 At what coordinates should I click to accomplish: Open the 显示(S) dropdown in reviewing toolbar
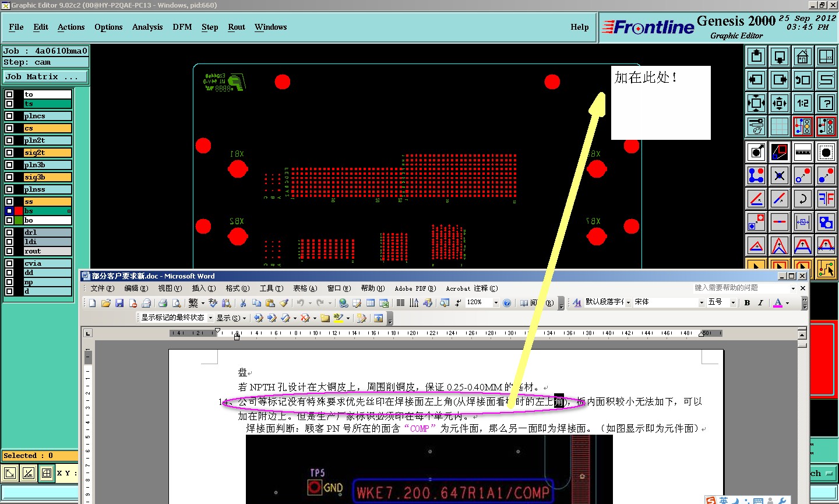231,318
